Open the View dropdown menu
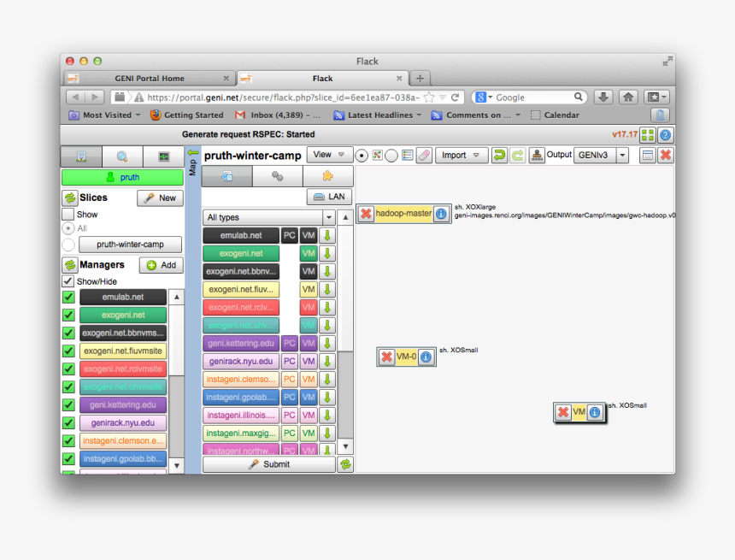The height and width of the screenshot is (560, 735). tap(328, 154)
